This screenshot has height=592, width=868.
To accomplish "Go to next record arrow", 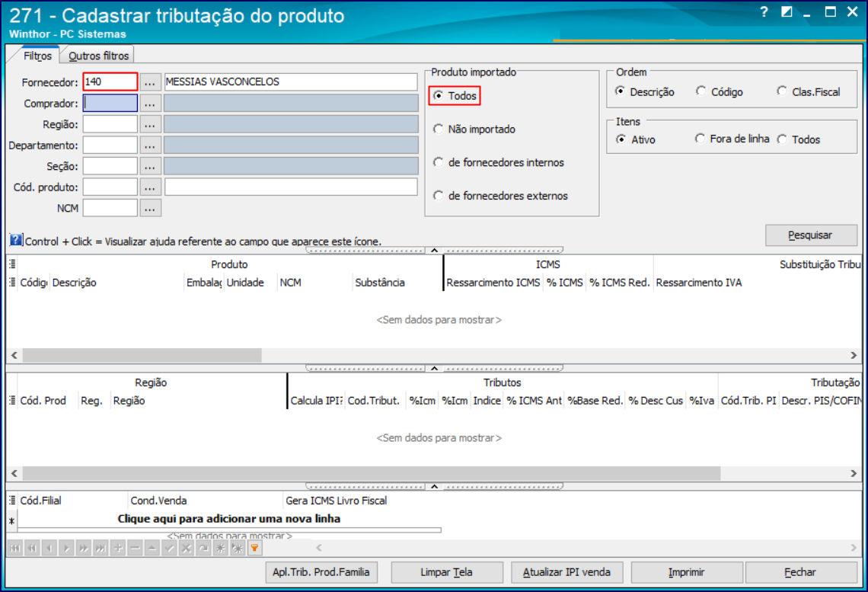I will pyautogui.click(x=66, y=549).
